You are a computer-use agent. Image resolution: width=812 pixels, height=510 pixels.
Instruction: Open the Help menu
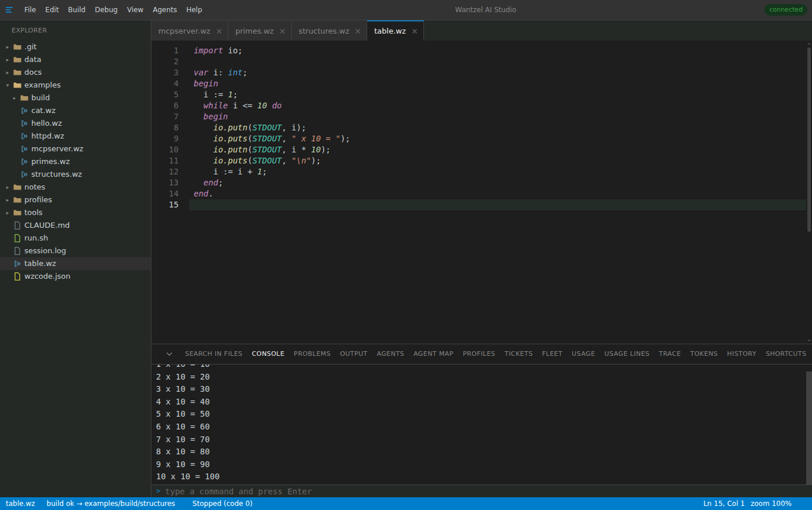pyautogui.click(x=194, y=10)
